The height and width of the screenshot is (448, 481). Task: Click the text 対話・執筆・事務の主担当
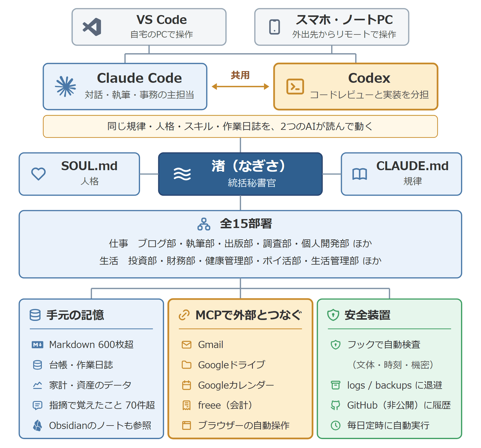[139, 94]
